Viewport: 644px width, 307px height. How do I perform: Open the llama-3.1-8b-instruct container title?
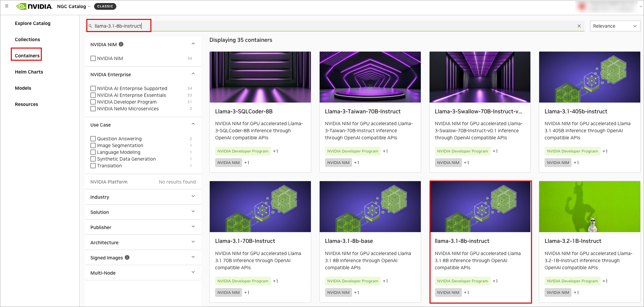tap(462, 241)
